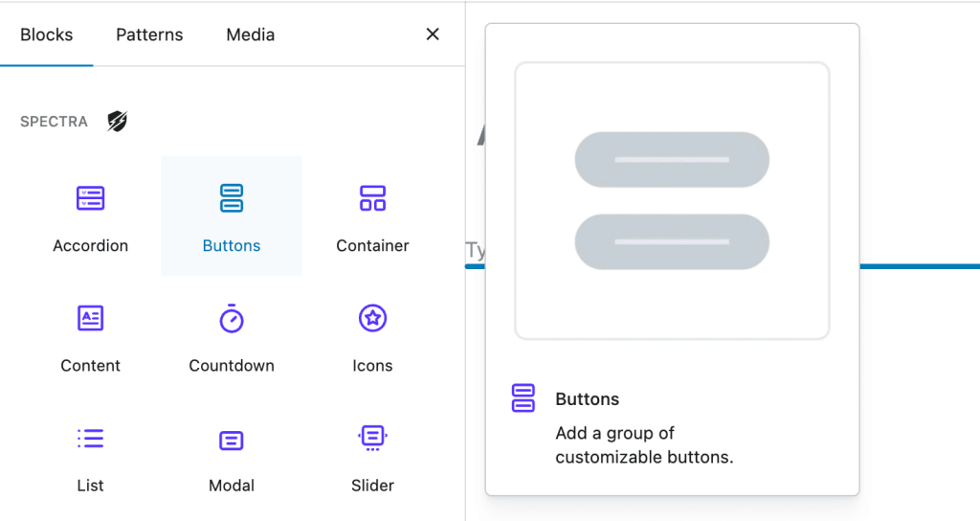Go to the Media tab

(250, 34)
